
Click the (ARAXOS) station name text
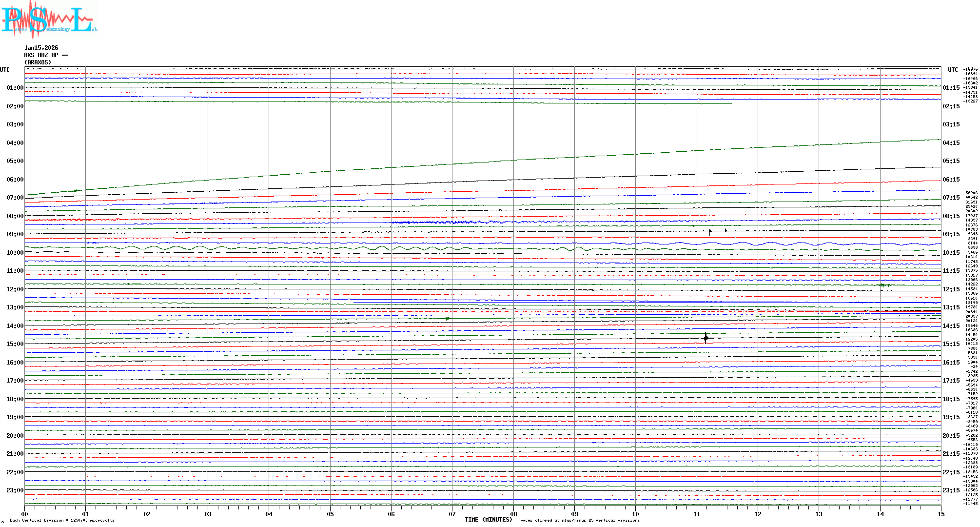click(x=38, y=62)
